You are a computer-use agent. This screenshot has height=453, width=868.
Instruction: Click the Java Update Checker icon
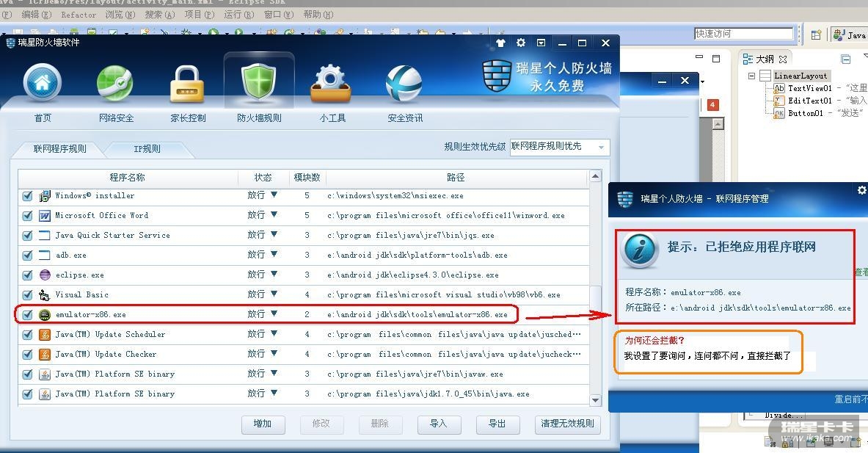45,355
